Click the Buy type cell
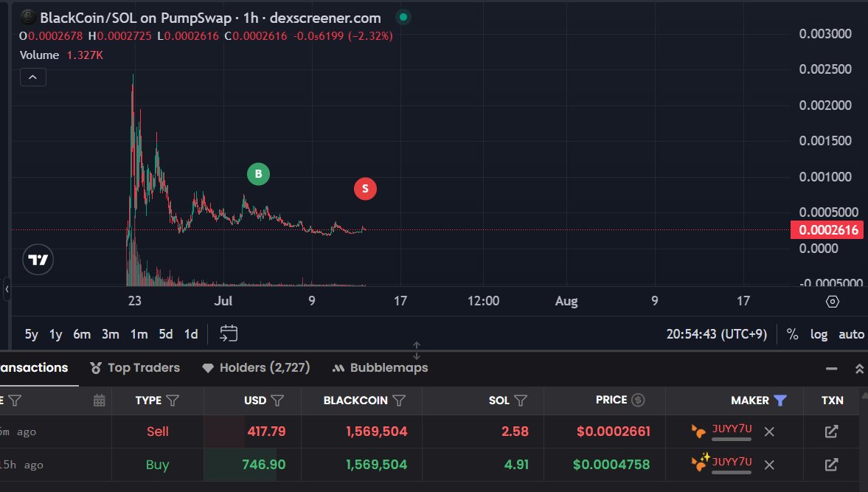This screenshot has width=868, height=492. coord(157,465)
